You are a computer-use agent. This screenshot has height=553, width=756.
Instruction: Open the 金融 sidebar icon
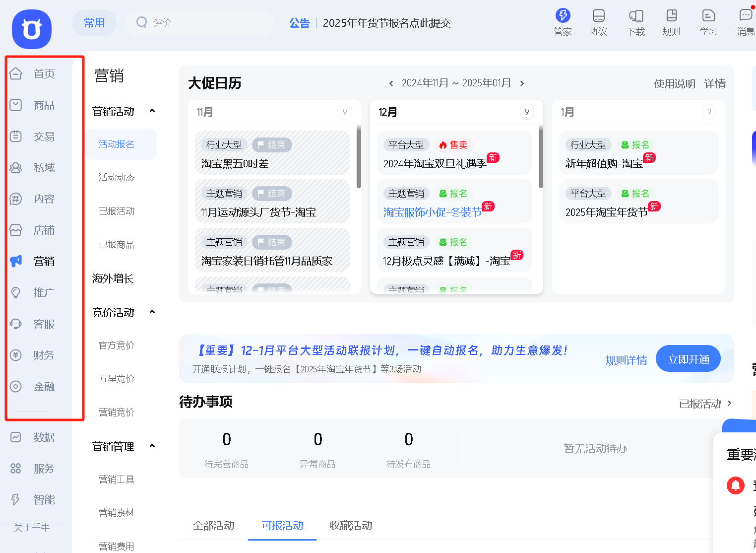(16, 386)
